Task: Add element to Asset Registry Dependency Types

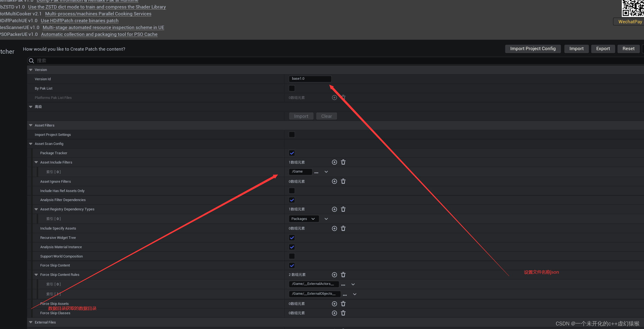Action: point(334,209)
